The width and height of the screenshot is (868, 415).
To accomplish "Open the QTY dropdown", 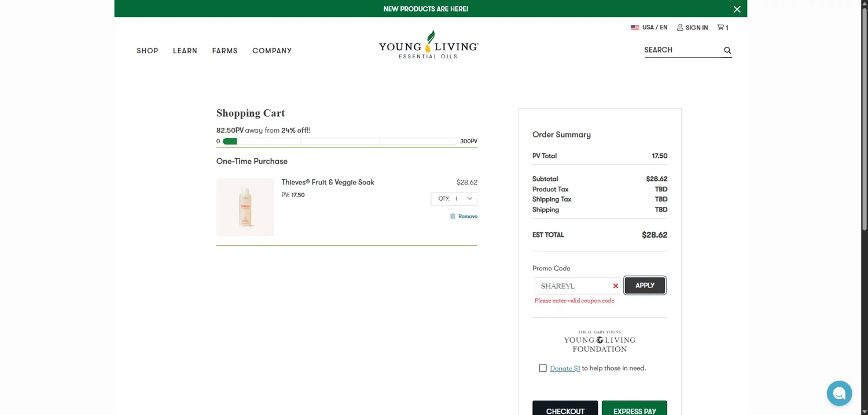I will pos(454,198).
